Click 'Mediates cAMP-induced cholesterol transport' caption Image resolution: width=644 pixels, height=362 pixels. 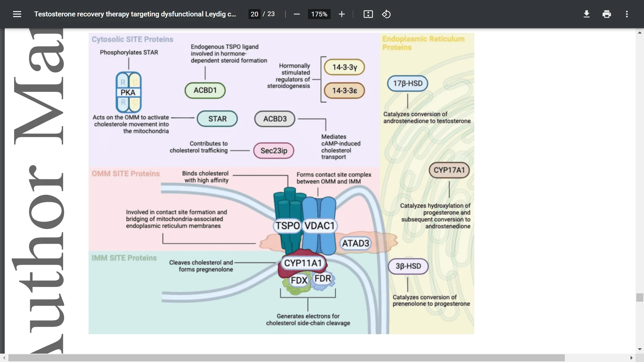click(x=341, y=147)
